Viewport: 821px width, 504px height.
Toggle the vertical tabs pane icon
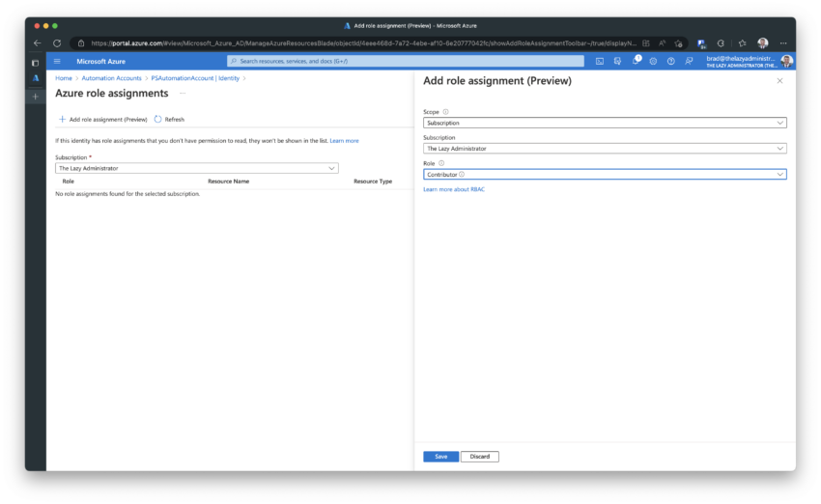[x=36, y=63]
